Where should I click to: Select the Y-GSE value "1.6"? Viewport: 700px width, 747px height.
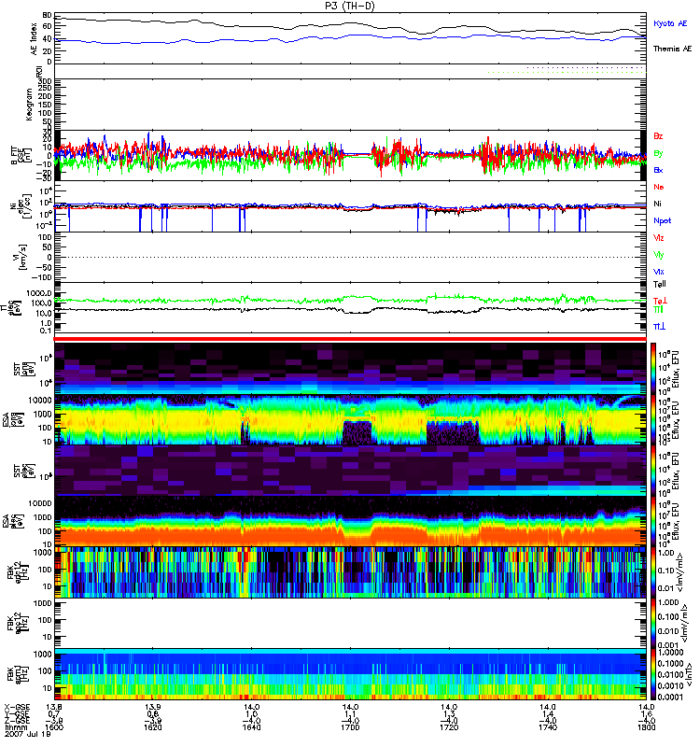coord(646,714)
